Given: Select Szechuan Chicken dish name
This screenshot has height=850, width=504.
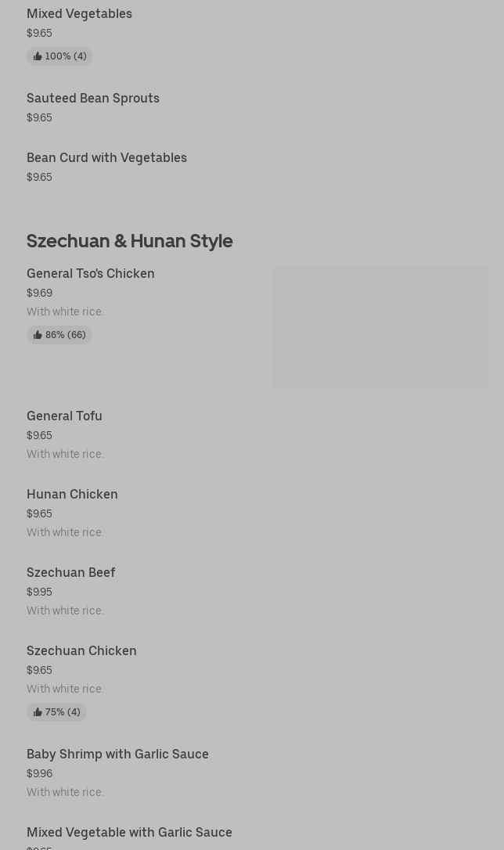Looking at the screenshot, I should pos(81,650).
